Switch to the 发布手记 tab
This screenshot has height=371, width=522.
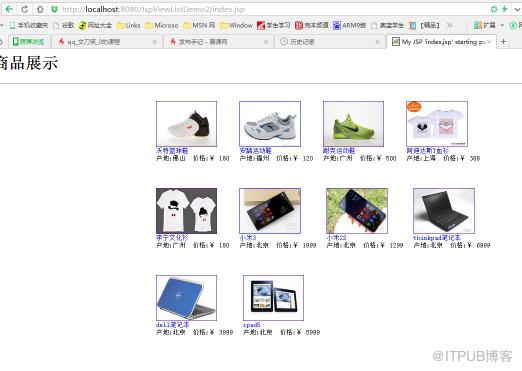tap(217, 42)
